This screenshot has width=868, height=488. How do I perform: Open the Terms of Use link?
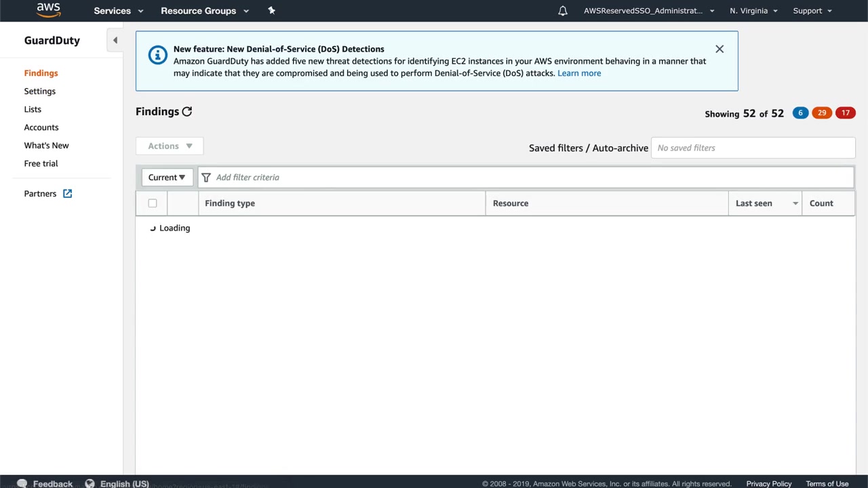click(x=827, y=483)
